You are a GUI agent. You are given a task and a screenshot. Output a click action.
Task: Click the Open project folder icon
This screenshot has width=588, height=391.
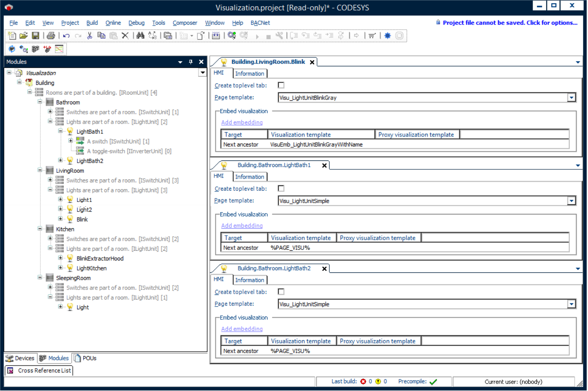[x=24, y=36]
